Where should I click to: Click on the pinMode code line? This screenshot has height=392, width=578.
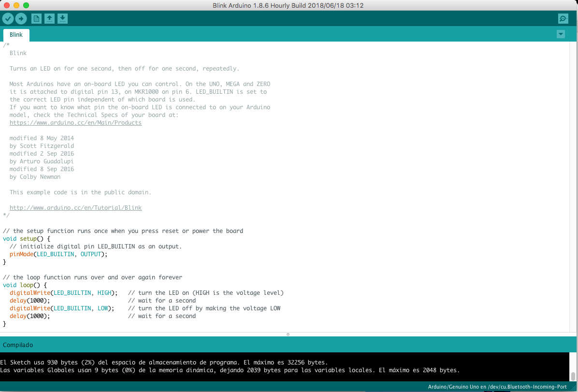[58, 254]
